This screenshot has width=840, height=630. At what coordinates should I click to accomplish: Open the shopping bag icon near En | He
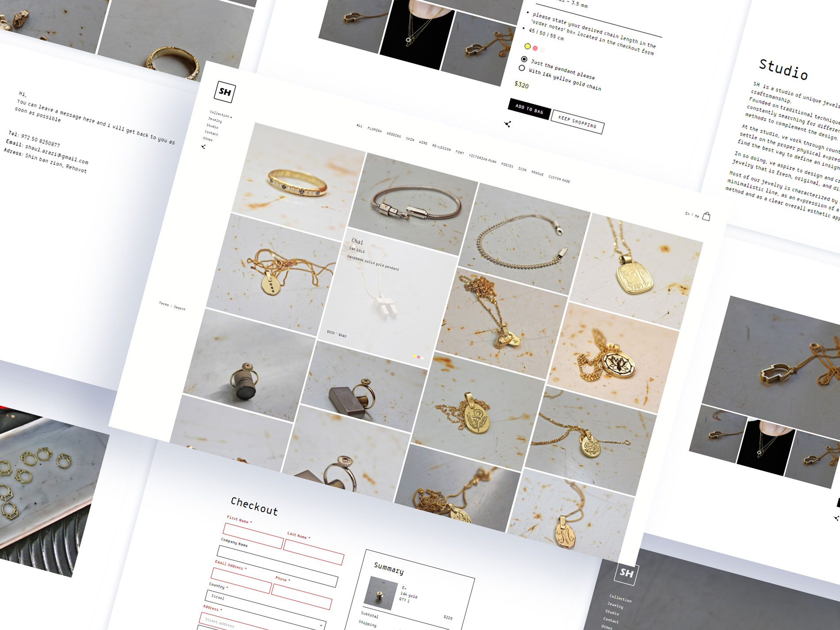(706, 216)
